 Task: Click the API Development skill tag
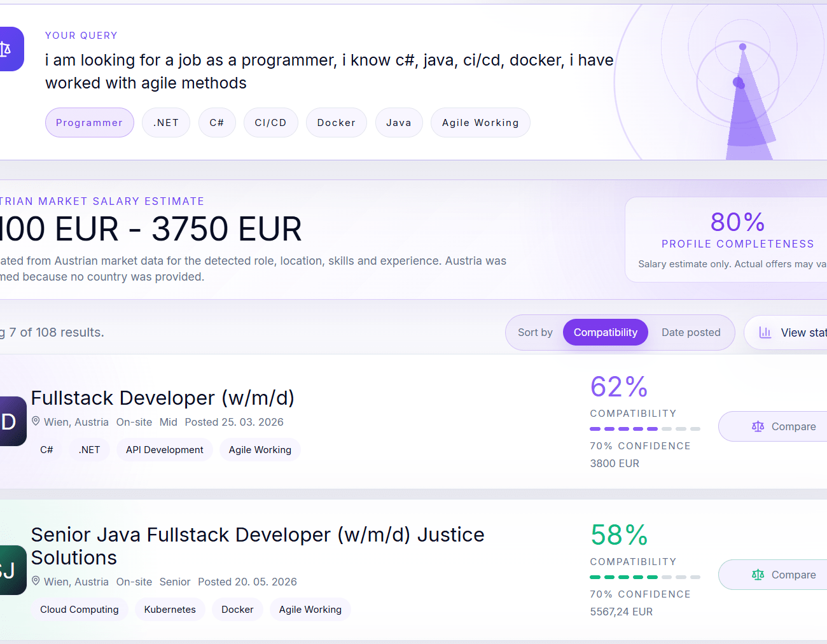[x=165, y=449]
